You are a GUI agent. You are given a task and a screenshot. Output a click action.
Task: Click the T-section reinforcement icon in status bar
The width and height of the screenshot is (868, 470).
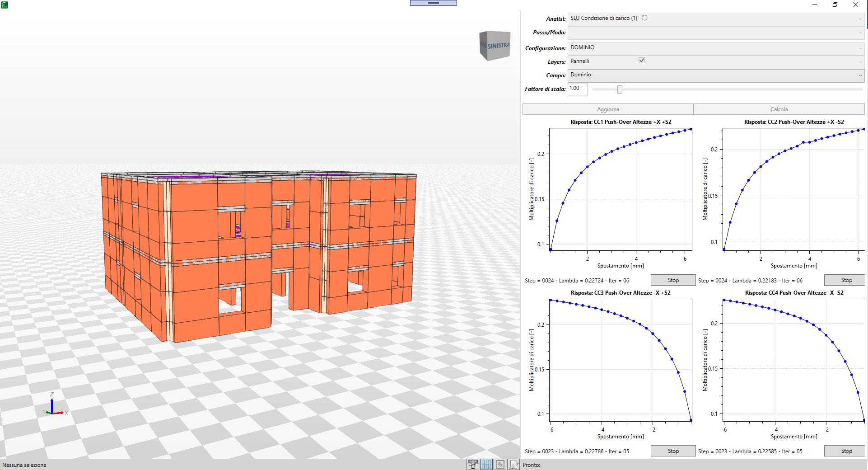(473, 465)
